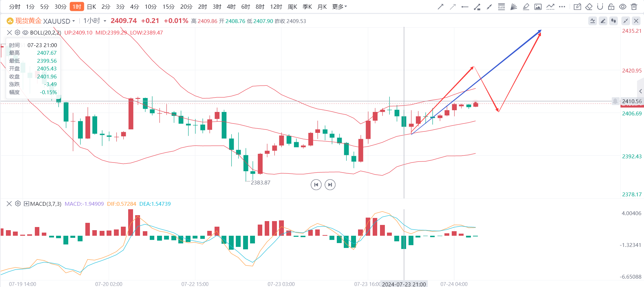Image resolution: width=644 pixels, height=287 pixels.
Task: Switch to 2时 timeframe
Action: click(202, 7)
